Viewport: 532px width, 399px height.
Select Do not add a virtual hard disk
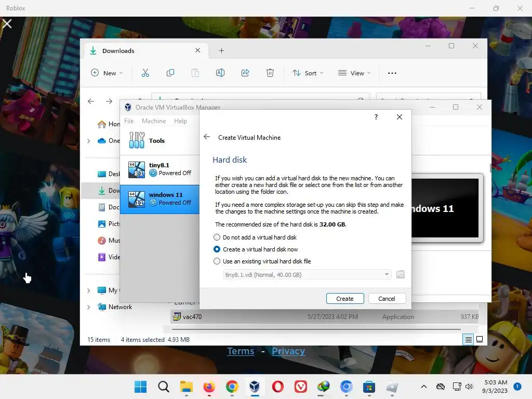255,237
